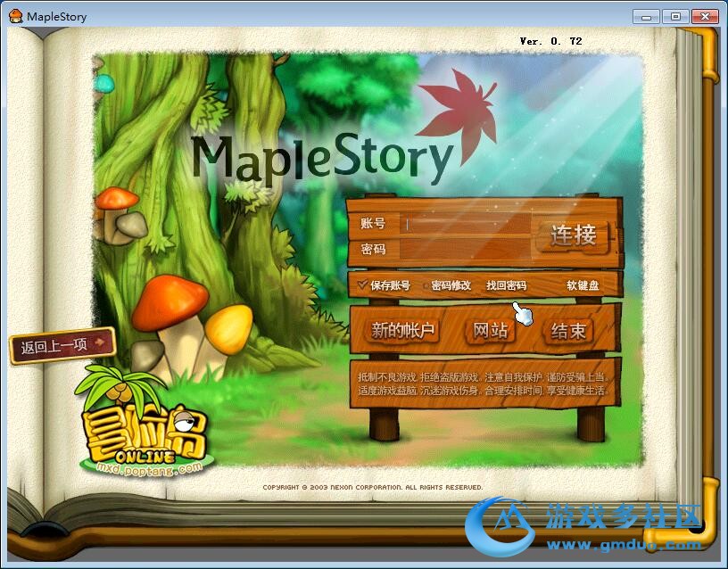The height and width of the screenshot is (569, 728).
Task: Click the 连接 connect button
Action: [x=574, y=235]
